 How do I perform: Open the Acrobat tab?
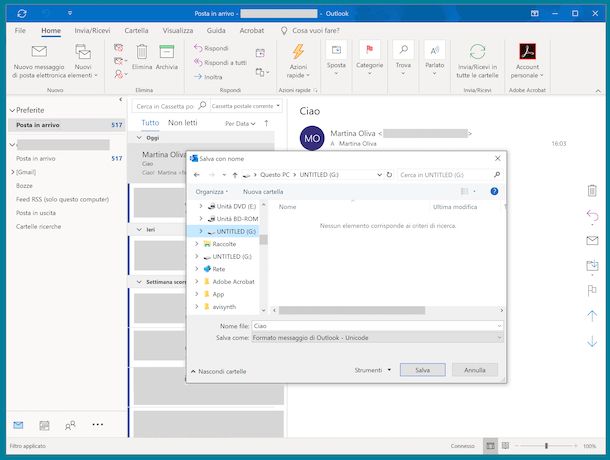click(x=252, y=30)
